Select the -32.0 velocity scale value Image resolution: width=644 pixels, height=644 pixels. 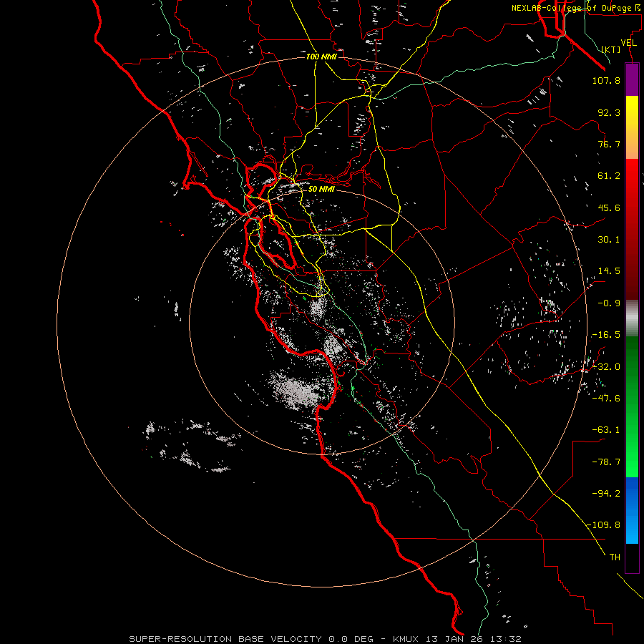606,367
